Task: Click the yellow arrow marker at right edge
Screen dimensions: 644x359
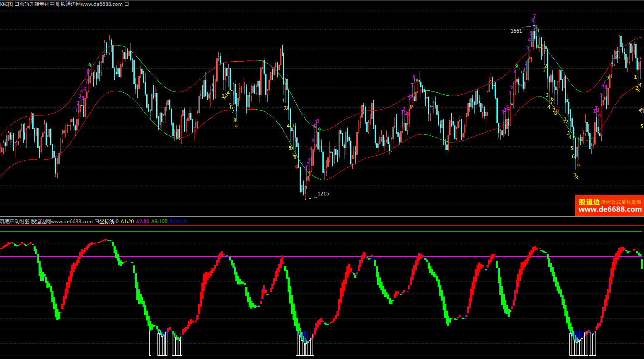Action: pyautogui.click(x=641, y=110)
